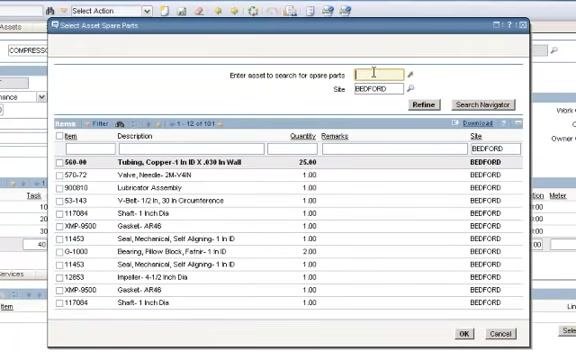Open help with the question mark in dialog title

click(x=509, y=25)
